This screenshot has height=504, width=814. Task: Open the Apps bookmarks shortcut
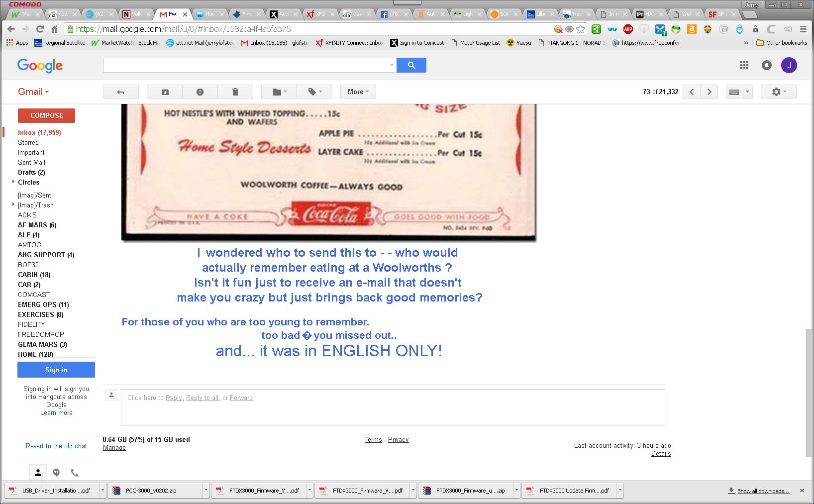coord(17,43)
